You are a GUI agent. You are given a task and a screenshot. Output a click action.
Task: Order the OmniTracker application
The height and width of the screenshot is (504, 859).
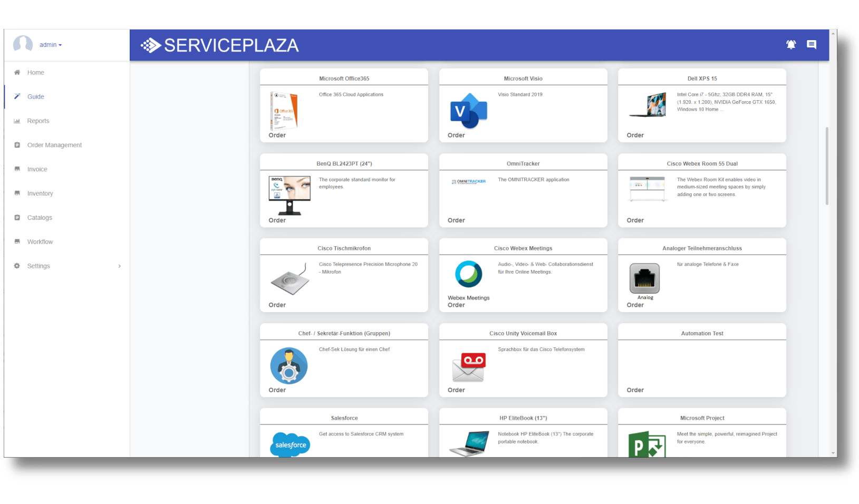coord(456,220)
